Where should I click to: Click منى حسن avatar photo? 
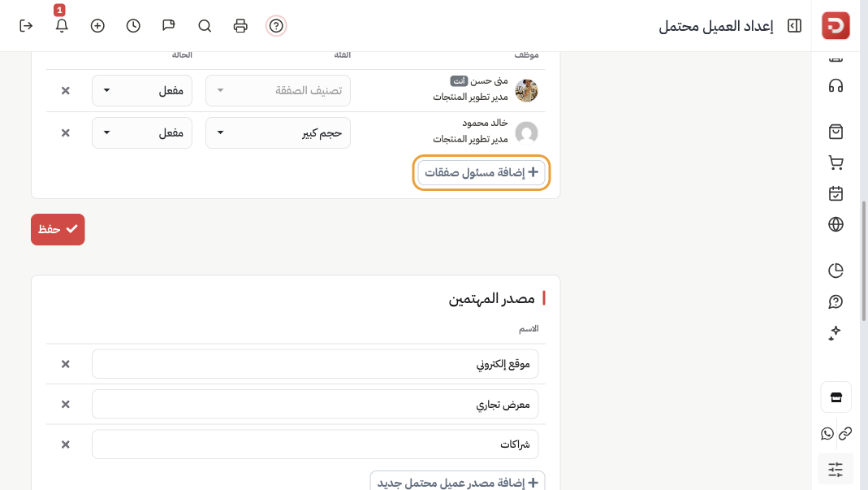(526, 90)
